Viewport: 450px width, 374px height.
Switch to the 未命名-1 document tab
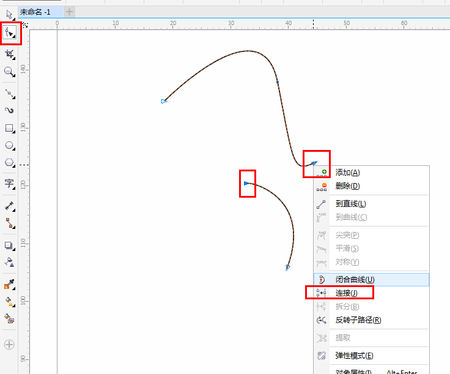click(x=35, y=12)
